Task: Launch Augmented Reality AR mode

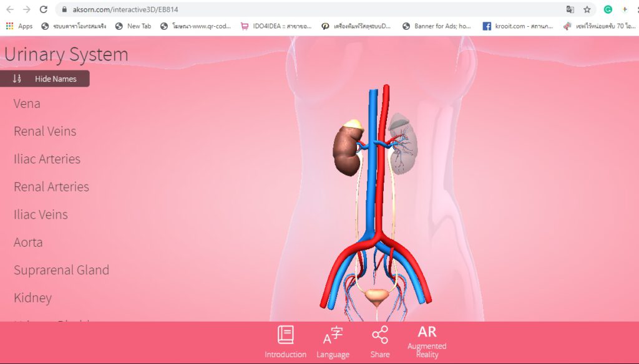Action: [427, 332]
